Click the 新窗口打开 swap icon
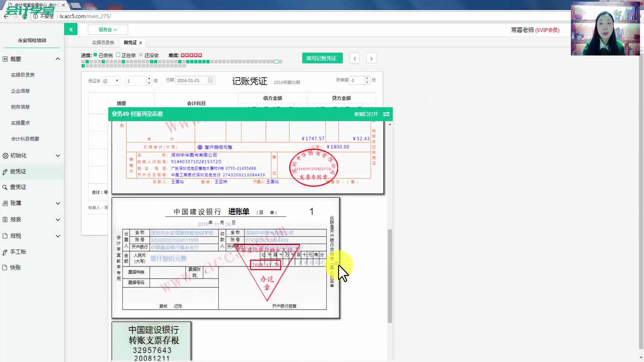 click(386, 114)
